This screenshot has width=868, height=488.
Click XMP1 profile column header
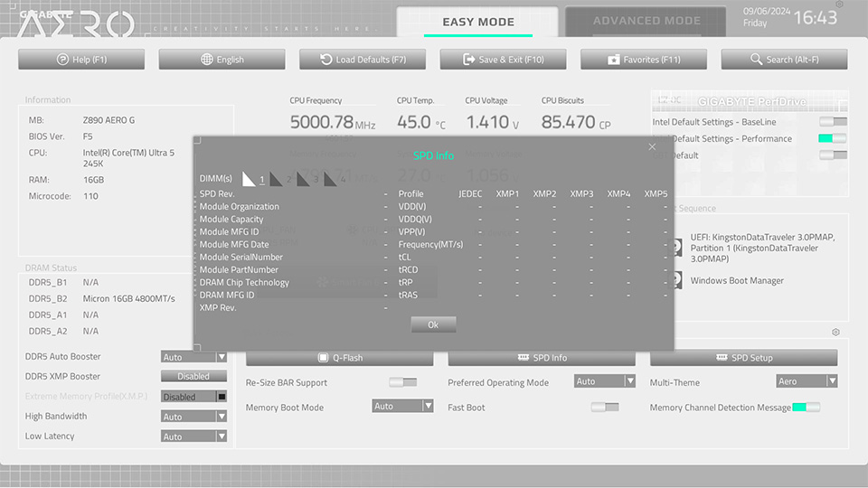pyautogui.click(x=507, y=193)
